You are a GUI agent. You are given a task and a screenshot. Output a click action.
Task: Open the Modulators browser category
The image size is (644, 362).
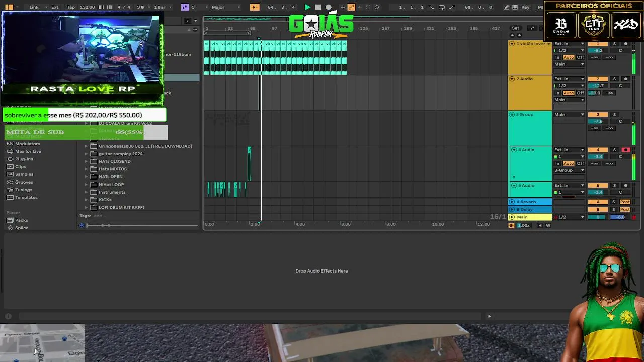tap(24, 144)
